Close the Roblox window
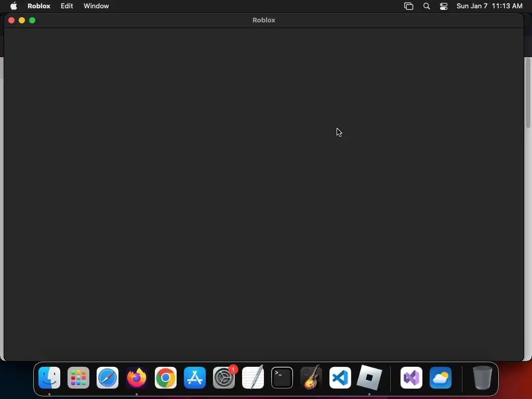532x399 pixels. [11, 20]
